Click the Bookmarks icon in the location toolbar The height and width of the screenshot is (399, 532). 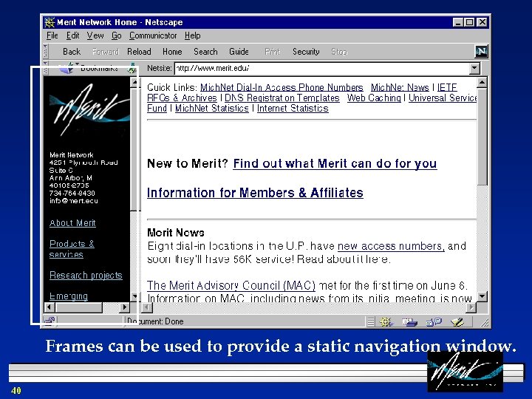coord(66,68)
